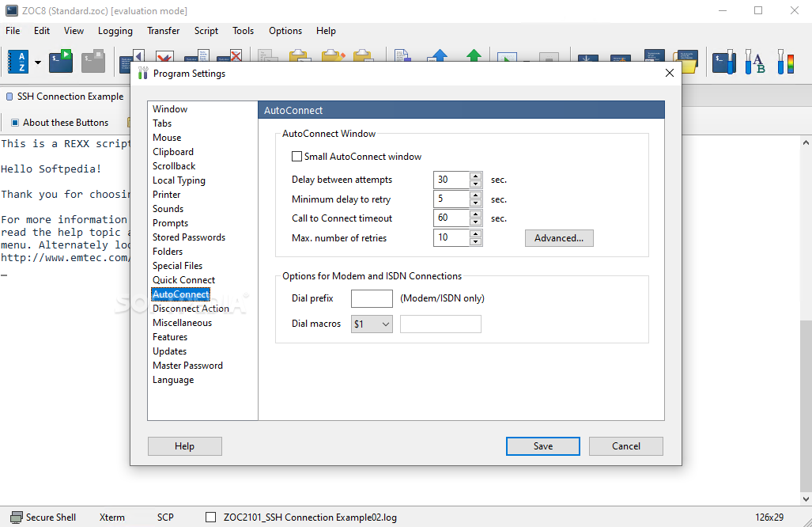This screenshot has height=527, width=812.
Task: Open the Help menu in menu bar
Action: (x=327, y=31)
